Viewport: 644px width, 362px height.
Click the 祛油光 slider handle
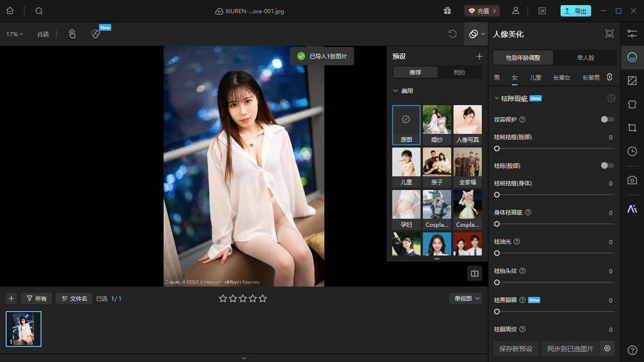[497, 253]
